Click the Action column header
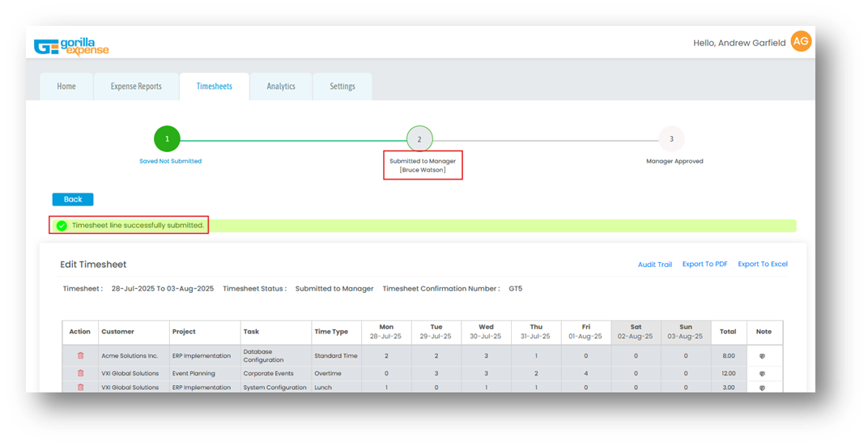This screenshot has height=445, width=868. [x=79, y=332]
